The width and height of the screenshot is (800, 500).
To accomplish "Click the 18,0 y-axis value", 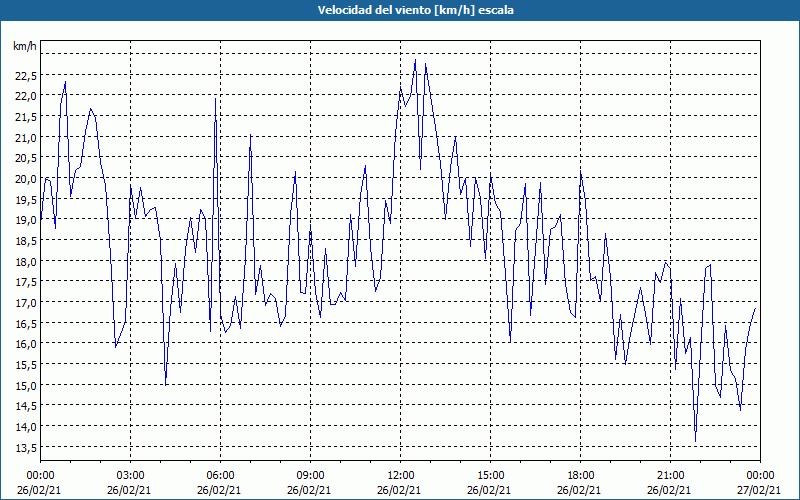I will click(x=26, y=262).
